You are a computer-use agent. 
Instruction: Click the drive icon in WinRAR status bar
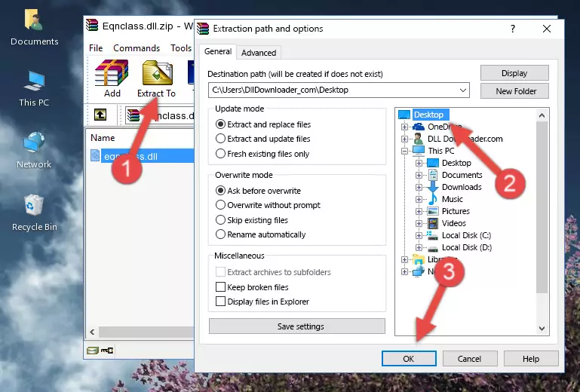click(x=93, y=351)
